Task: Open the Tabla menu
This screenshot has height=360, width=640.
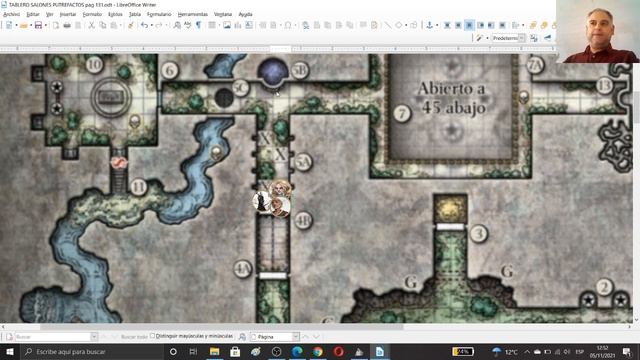Action: point(135,14)
